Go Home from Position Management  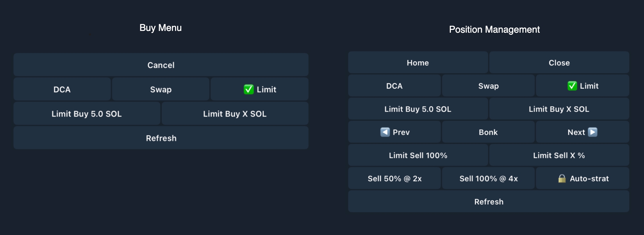418,63
